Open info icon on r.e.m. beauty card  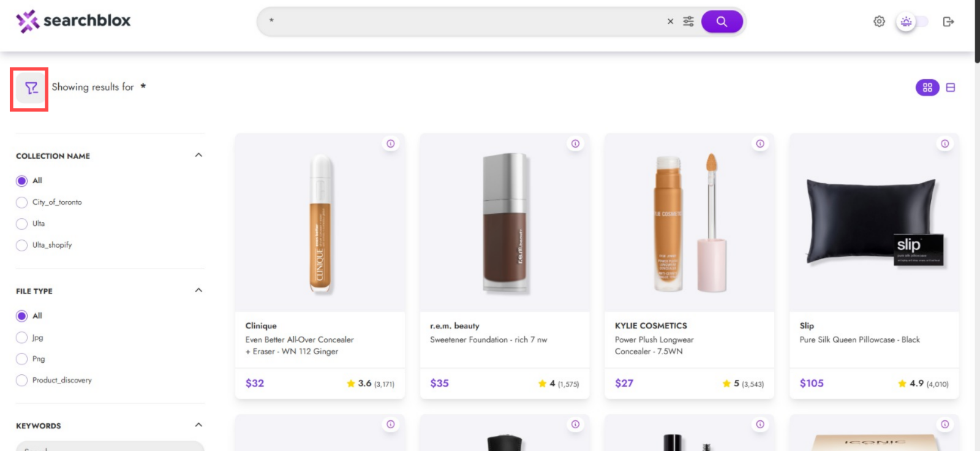575,143
